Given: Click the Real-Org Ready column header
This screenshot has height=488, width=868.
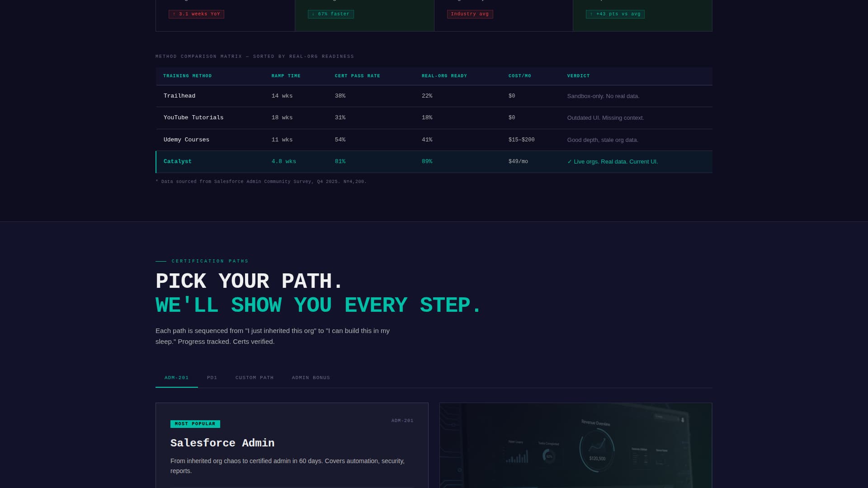Looking at the screenshot, I should coord(444,76).
